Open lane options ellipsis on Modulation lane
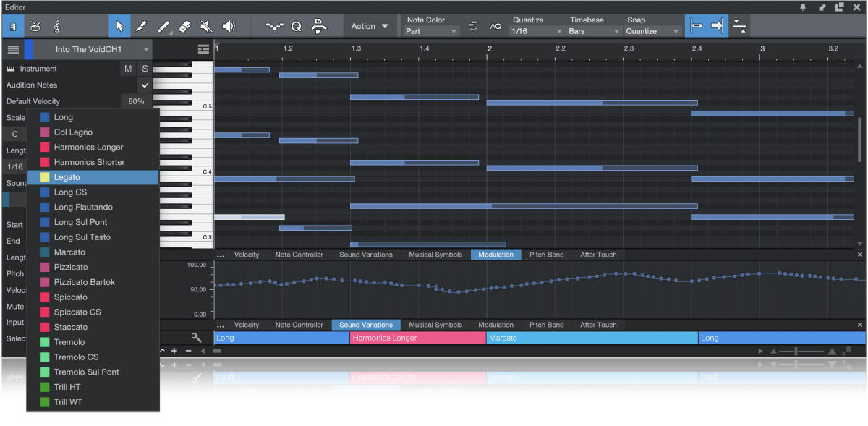This screenshot has height=426, width=868. pyautogui.click(x=221, y=255)
